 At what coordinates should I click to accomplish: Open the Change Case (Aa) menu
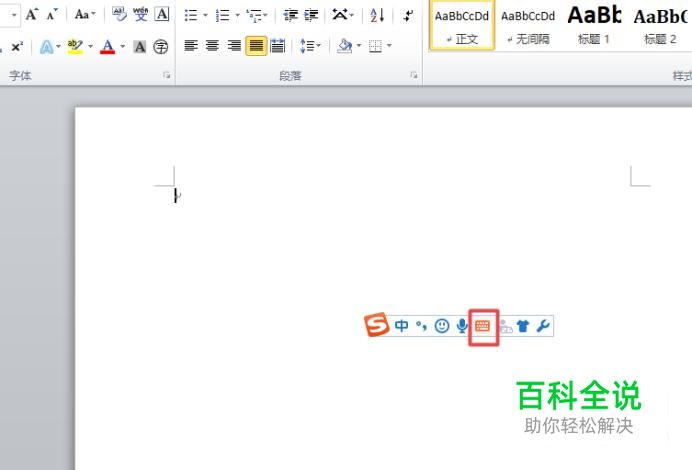pyautogui.click(x=84, y=15)
